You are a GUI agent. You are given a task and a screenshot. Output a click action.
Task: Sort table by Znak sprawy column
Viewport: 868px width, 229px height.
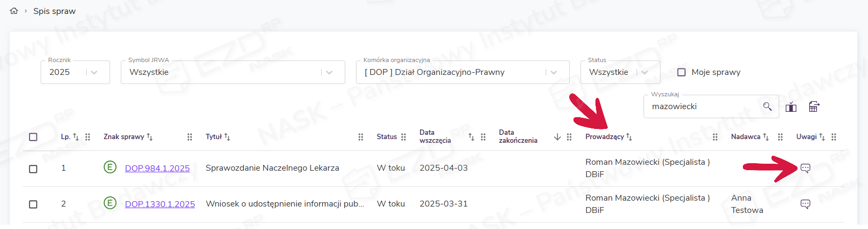click(150, 137)
